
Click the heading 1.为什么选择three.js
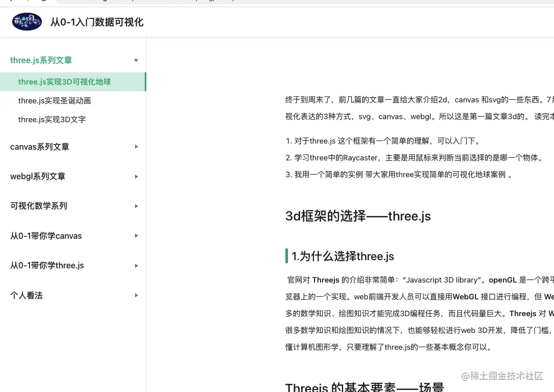tap(343, 256)
